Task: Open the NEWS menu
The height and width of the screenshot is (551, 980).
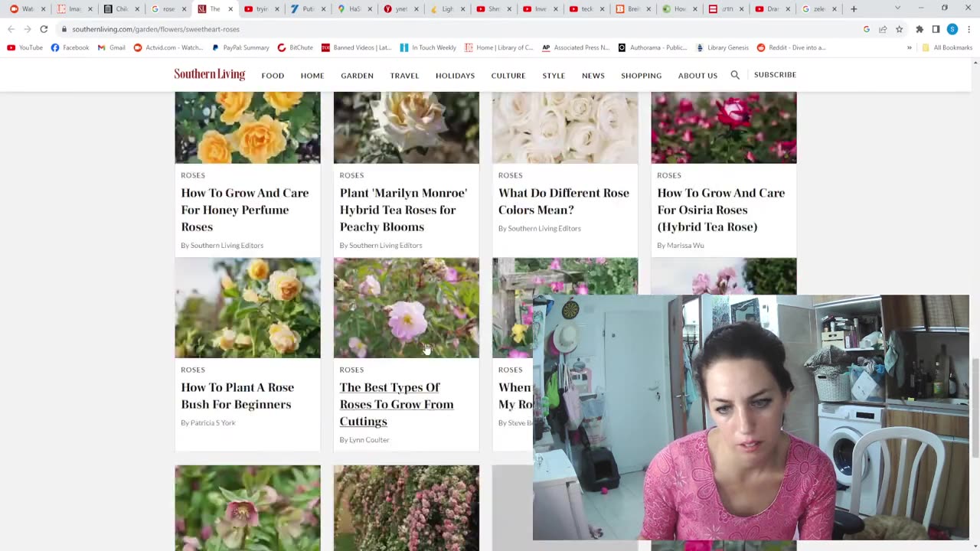Action: point(593,76)
